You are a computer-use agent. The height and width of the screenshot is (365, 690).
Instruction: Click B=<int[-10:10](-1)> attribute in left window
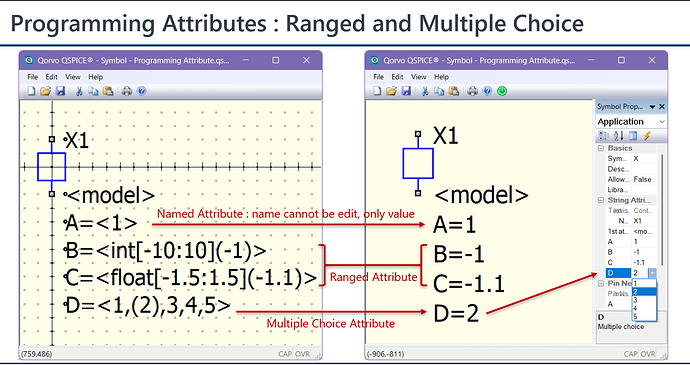[166, 251]
